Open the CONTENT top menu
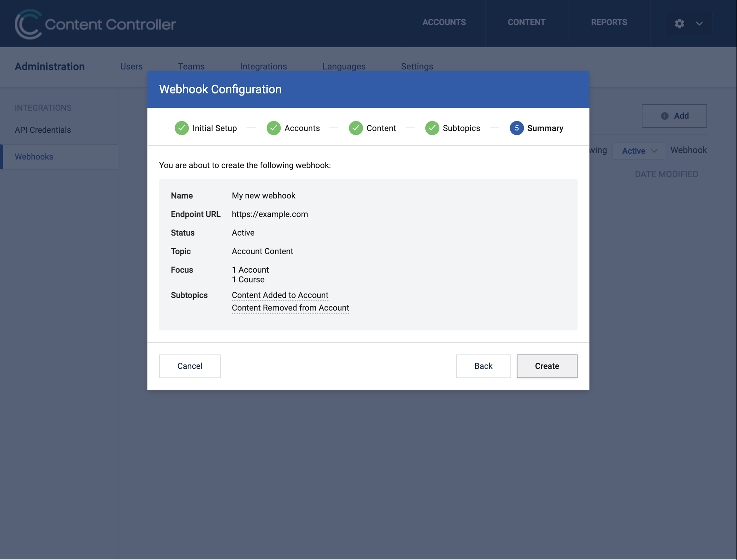 (527, 22)
